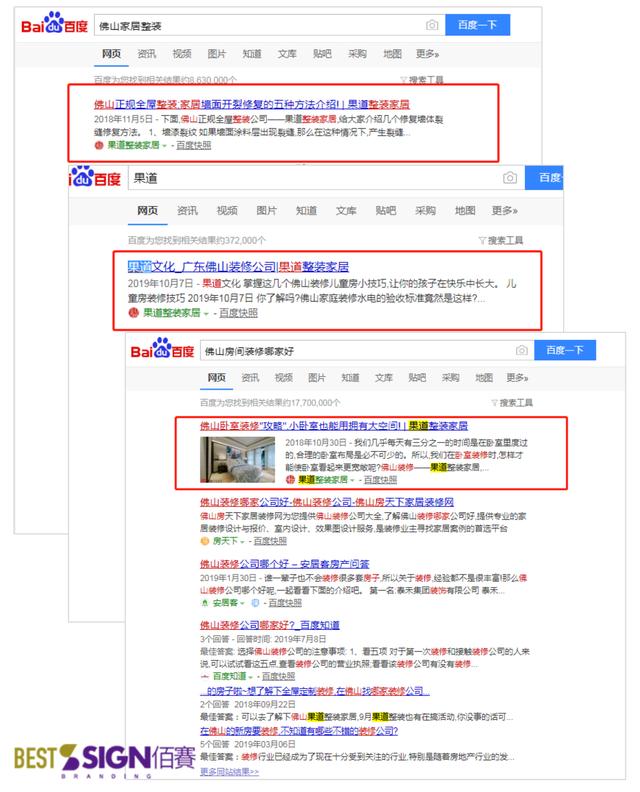Switch to 采购 tab in 果道 window

(425, 210)
